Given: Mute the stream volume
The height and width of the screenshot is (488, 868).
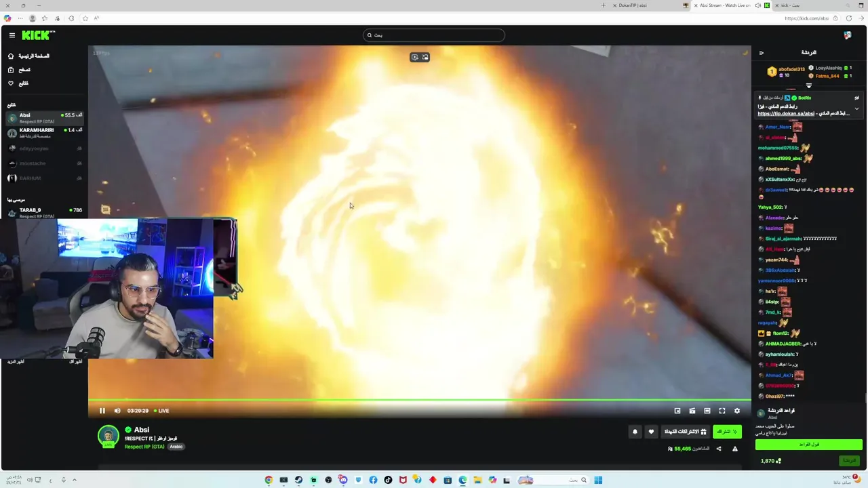Looking at the screenshot, I should tap(117, 411).
